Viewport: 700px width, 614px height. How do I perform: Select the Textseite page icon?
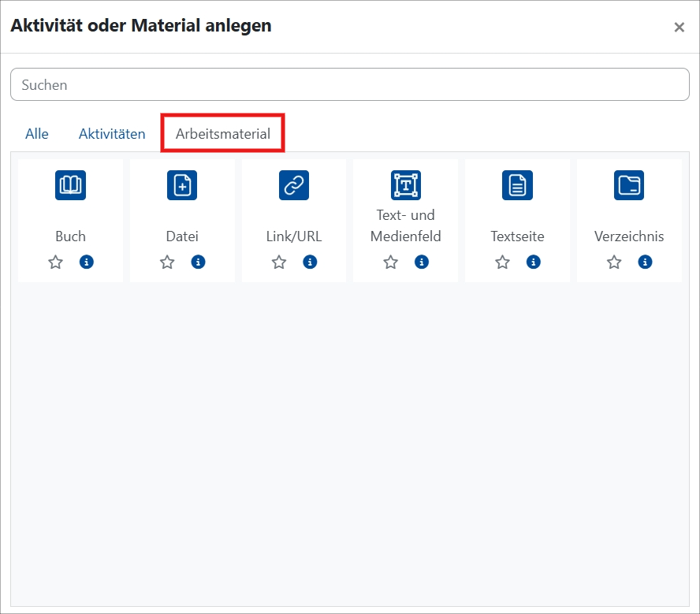click(517, 185)
